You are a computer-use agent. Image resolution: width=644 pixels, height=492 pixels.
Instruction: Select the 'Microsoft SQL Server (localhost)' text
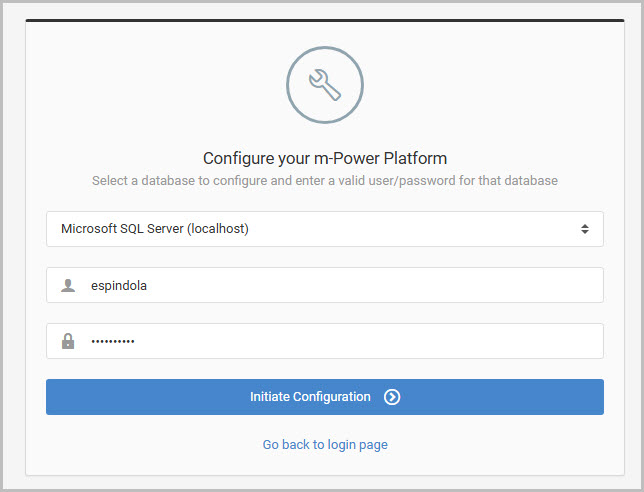coord(155,229)
